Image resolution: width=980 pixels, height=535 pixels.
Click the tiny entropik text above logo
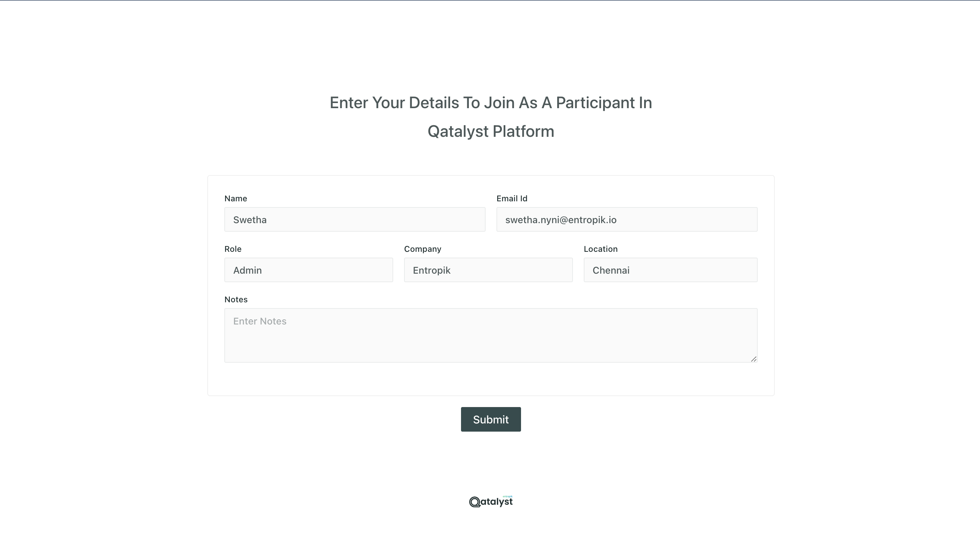[x=507, y=496]
